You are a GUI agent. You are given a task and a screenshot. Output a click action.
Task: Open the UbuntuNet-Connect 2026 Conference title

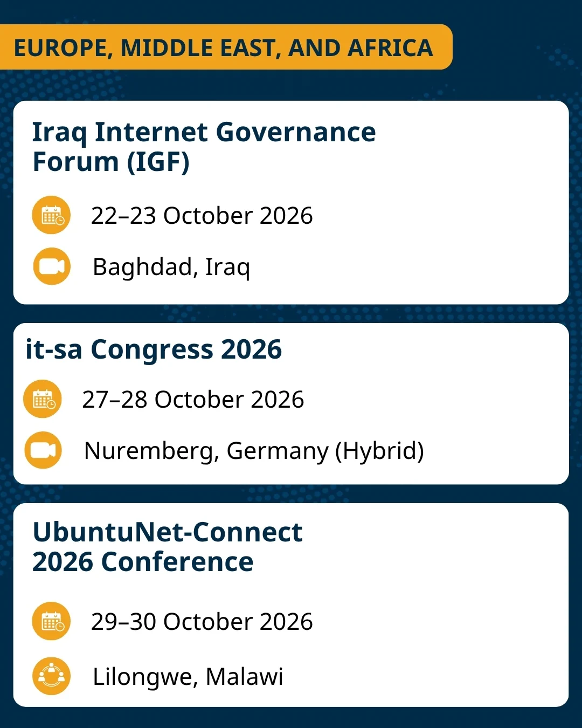(167, 547)
